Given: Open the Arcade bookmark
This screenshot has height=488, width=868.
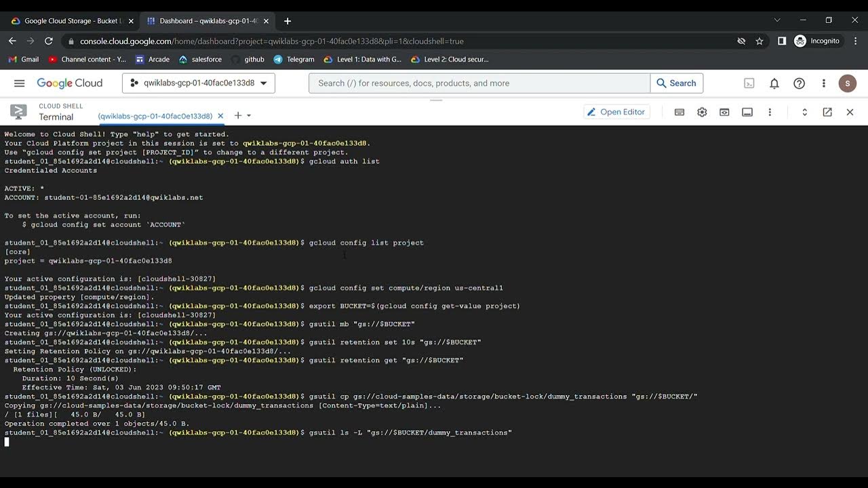Looking at the screenshot, I should point(153,60).
